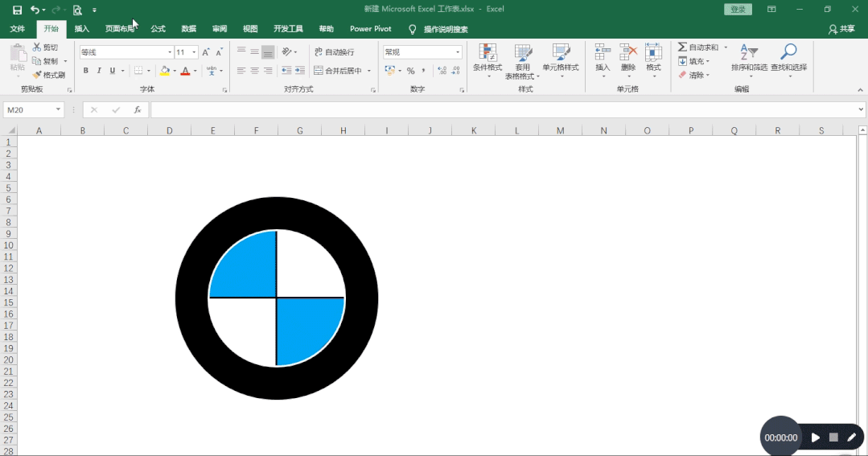The width and height of the screenshot is (868, 456).
Task: Toggle Bold formatting
Action: tap(86, 70)
